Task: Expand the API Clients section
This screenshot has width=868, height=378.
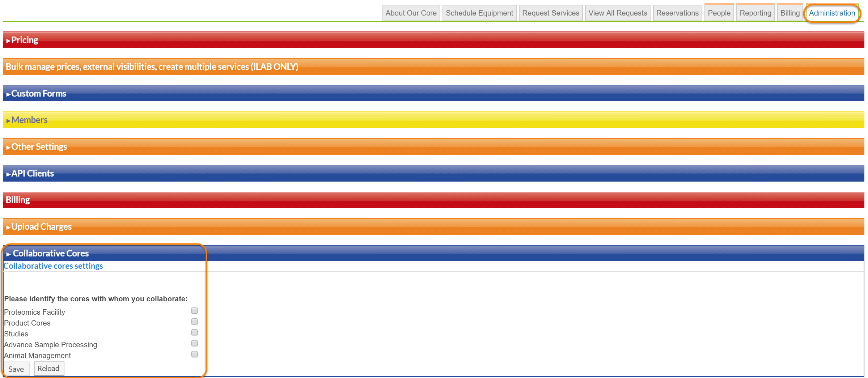Action: click(x=32, y=174)
